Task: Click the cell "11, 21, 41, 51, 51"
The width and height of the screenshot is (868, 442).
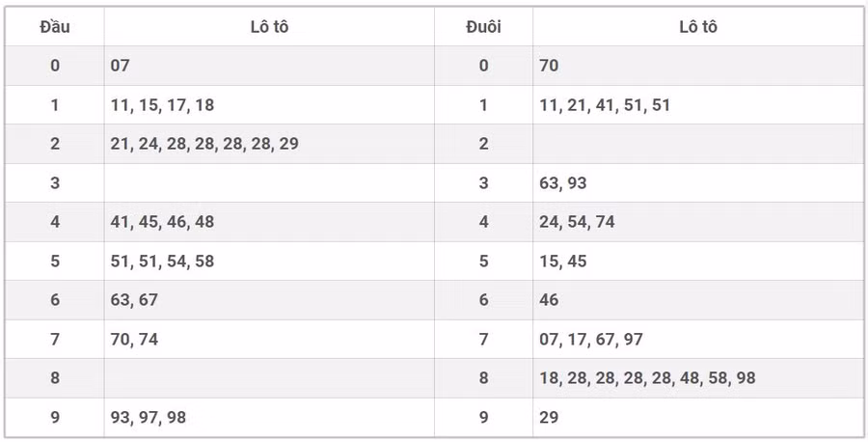Action: click(605, 105)
